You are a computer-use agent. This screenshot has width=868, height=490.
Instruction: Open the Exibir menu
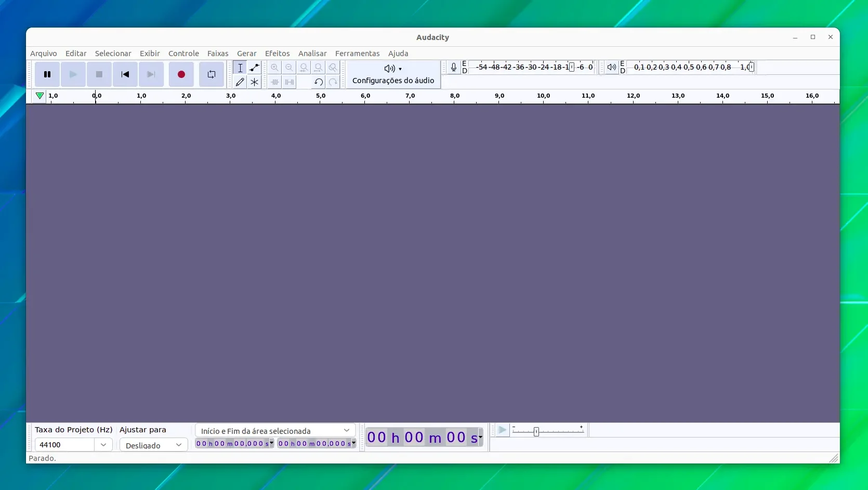point(150,54)
